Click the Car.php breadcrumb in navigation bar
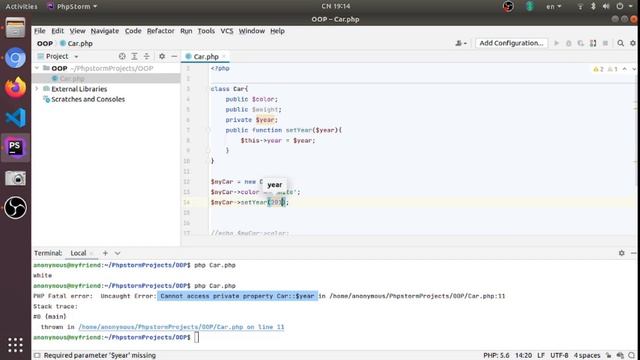640x360 pixels. 76,43
